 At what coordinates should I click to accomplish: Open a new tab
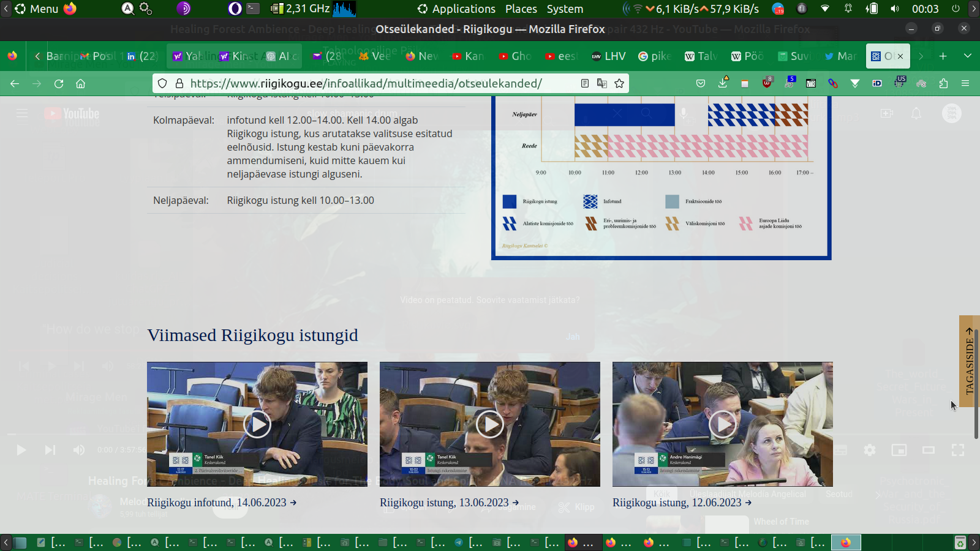[x=943, y=56]
